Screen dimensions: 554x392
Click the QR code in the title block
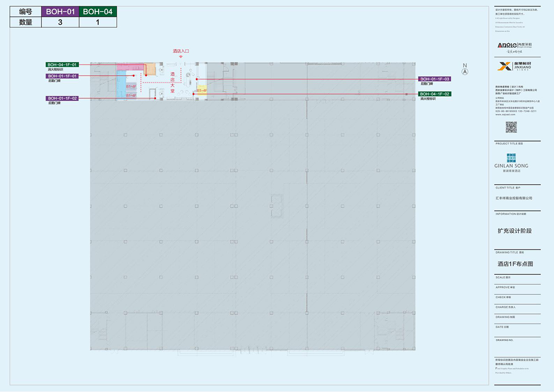[x=511, y=127]
